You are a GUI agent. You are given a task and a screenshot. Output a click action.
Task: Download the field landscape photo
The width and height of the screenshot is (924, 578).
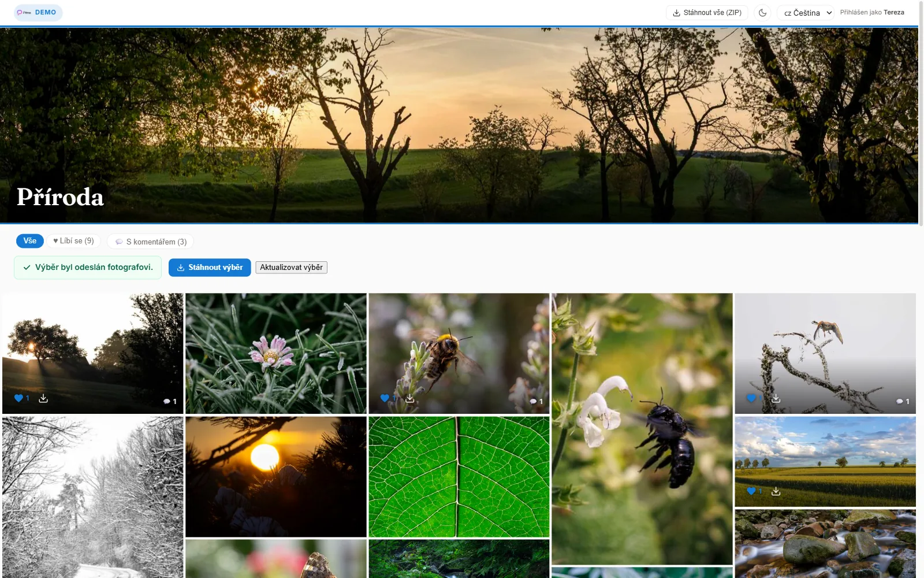click(776, 491)
